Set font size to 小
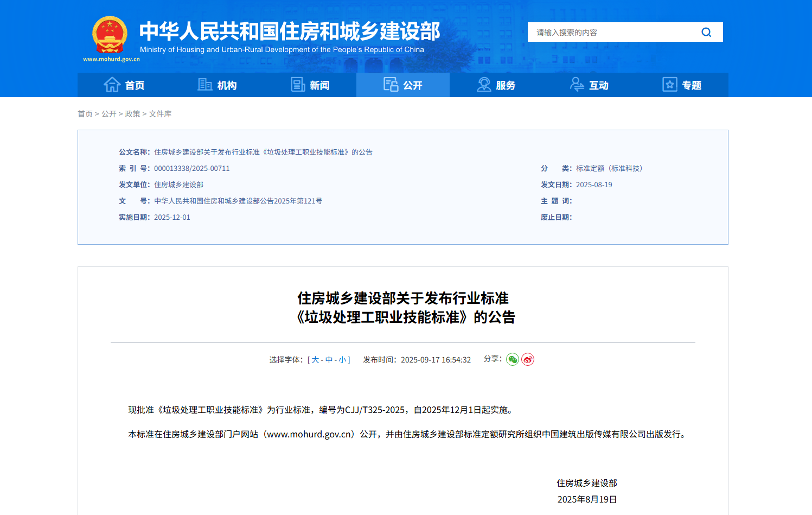812x515 pixels. (342, 360)
